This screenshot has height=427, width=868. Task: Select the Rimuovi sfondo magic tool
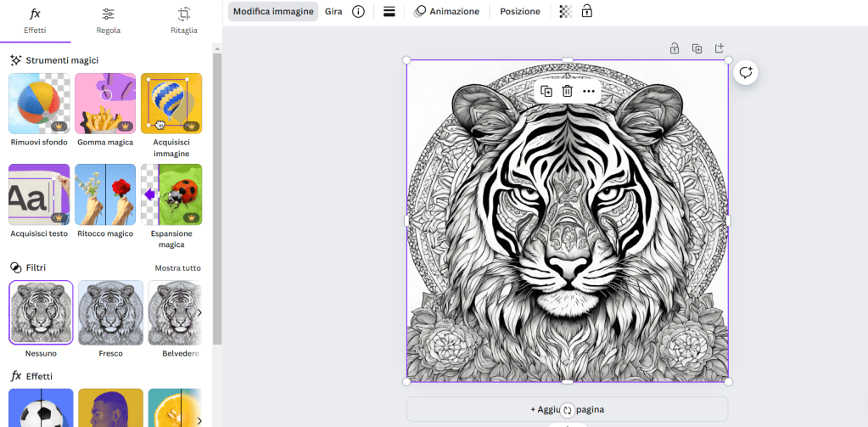pyautogui.click(x=39, y=104)
